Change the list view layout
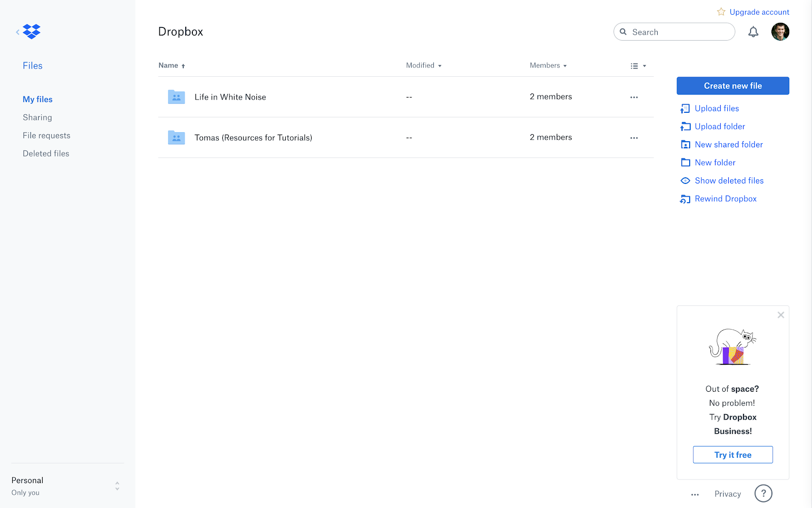 click(638, 66)
